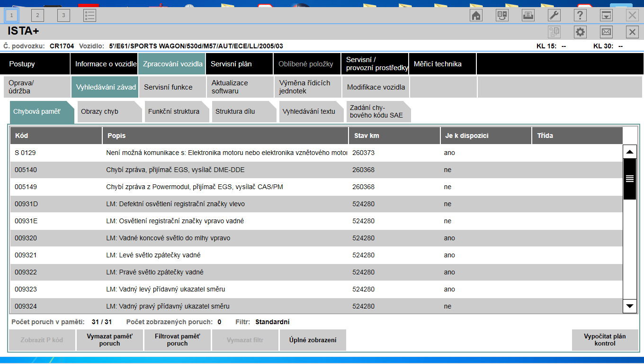Open Modifikace vozidla submenu

[376, 87]
